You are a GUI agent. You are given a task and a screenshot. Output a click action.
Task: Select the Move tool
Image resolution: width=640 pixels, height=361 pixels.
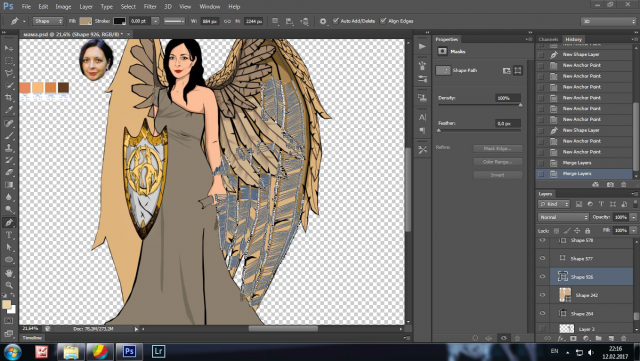click(x=9, y=48)
